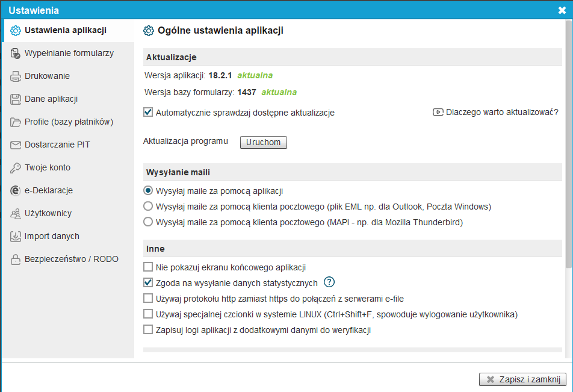
Task: Switch to the Ustawienia aplikacji tab
Action: [65, 30]
